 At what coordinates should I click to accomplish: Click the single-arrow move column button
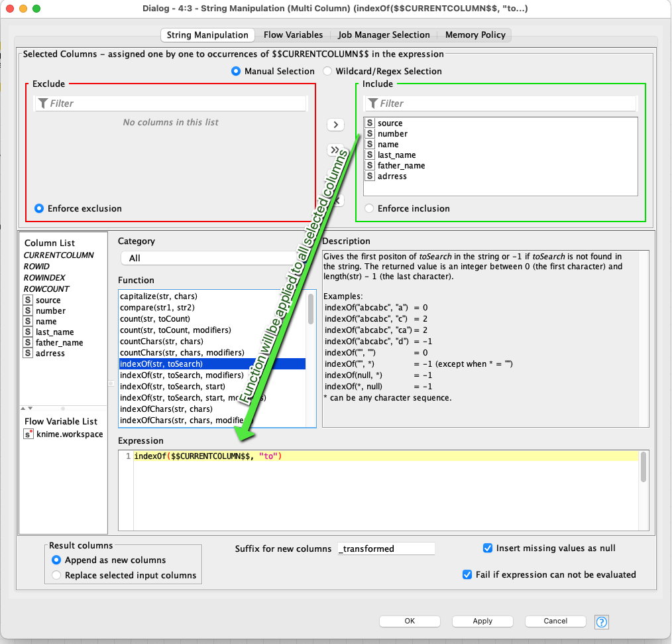click(x=335, y=125)
